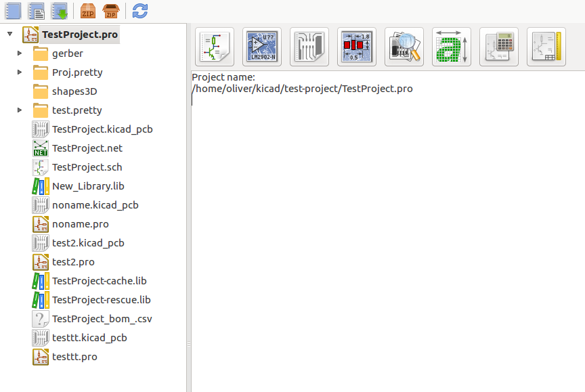This screenshot has width=585, height=392.
Task: Archive project with the ZIP box icon
Action: tap(88, 11)
